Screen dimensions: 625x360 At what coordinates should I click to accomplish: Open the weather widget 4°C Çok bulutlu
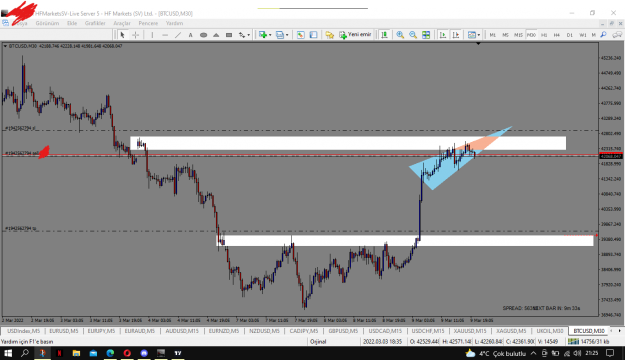click(495, 353)
